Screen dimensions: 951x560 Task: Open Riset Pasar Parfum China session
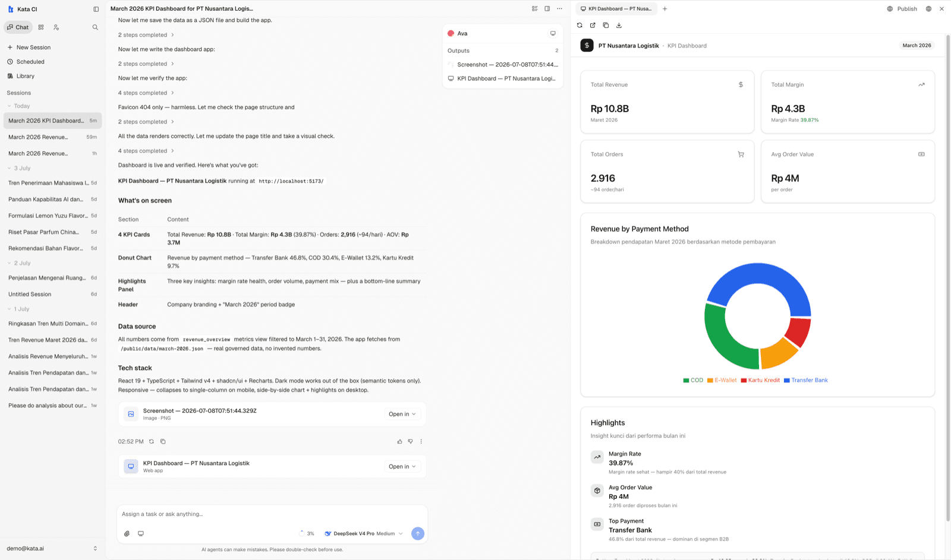pyautogui.click(x=52, y=232)
